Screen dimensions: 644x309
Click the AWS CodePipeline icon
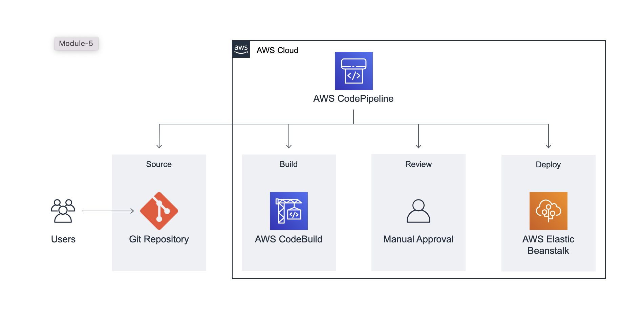[x=353, y=71]
